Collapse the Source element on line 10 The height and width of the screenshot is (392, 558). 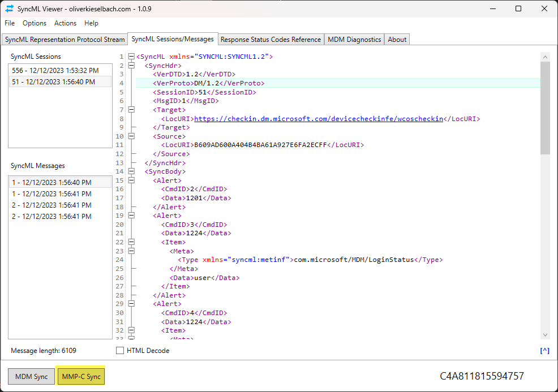[x=131, y=136]
